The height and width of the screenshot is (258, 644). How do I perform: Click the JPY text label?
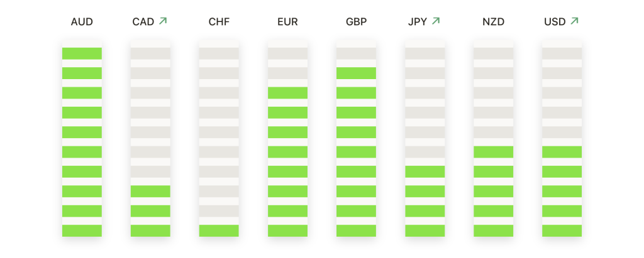pyautogui.click(x=418, y=22)
